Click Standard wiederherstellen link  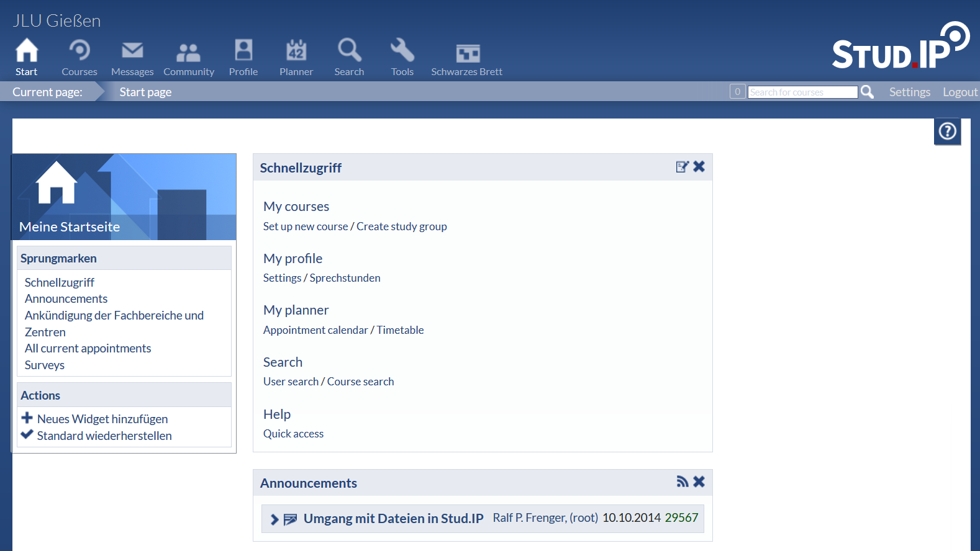(x=104, y=436)
